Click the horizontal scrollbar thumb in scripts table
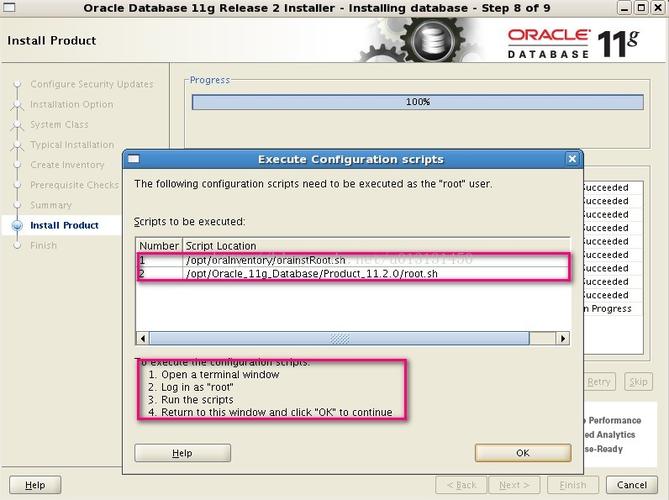This screenshot has width=669, height=500. [x=340, y=338]
